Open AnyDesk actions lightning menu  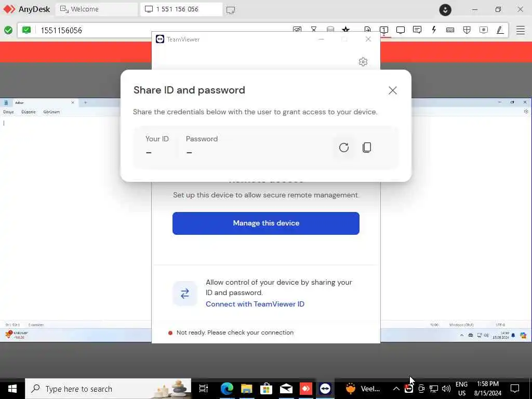pos(434,30)
